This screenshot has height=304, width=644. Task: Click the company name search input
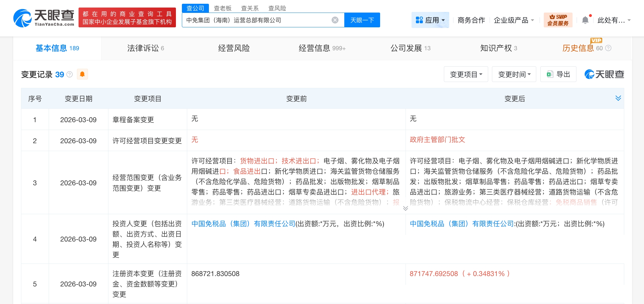pyautogui.click(x=256, y=20)
